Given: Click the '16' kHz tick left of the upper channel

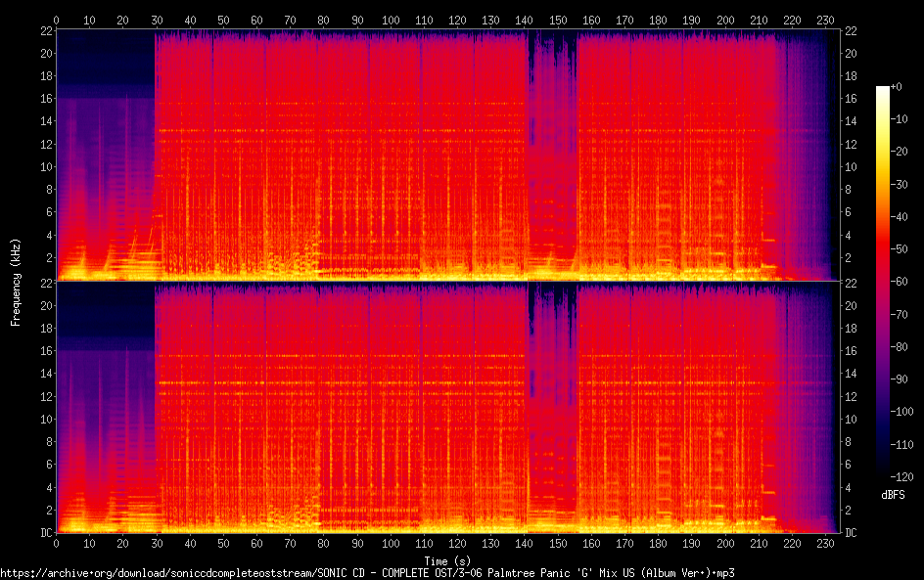Looking at the screenshot, I should tap(44, 99).
